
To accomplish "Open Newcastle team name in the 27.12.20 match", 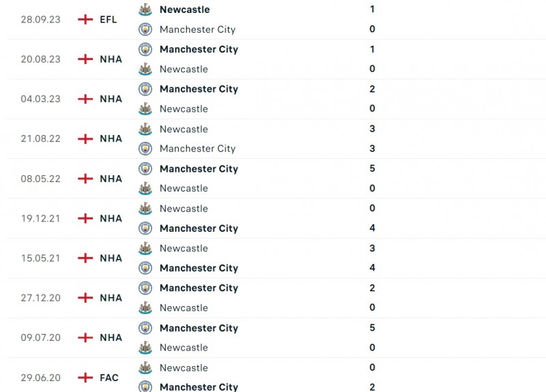I will pyautogui.click(x=184, y=307).
